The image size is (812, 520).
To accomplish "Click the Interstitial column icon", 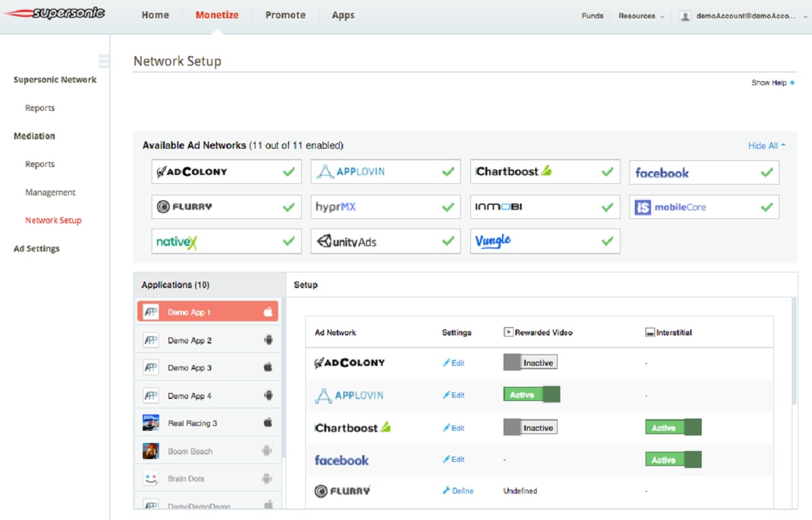I will (x=650, y=333).
